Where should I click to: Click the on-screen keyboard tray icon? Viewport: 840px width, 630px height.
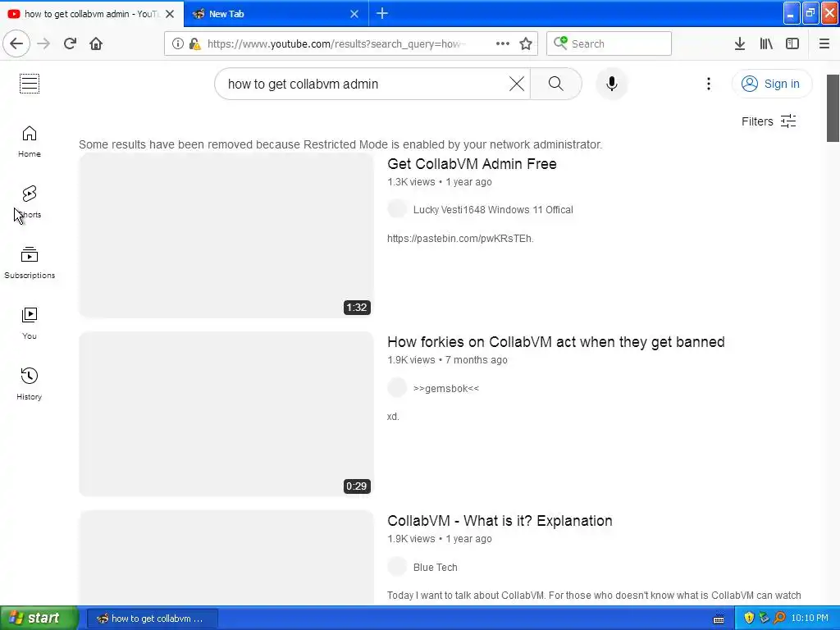pos(719,619)
